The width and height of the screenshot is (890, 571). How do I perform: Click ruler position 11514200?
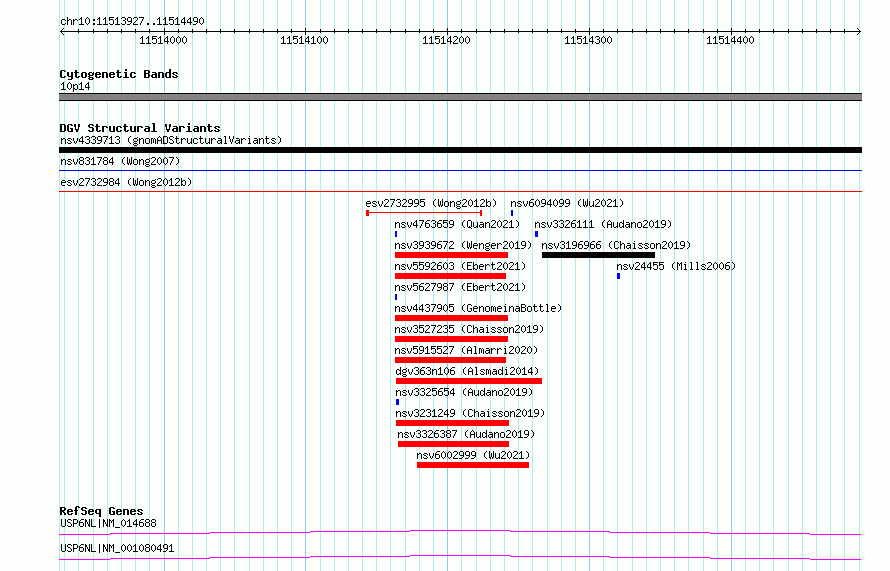(446, 40)
